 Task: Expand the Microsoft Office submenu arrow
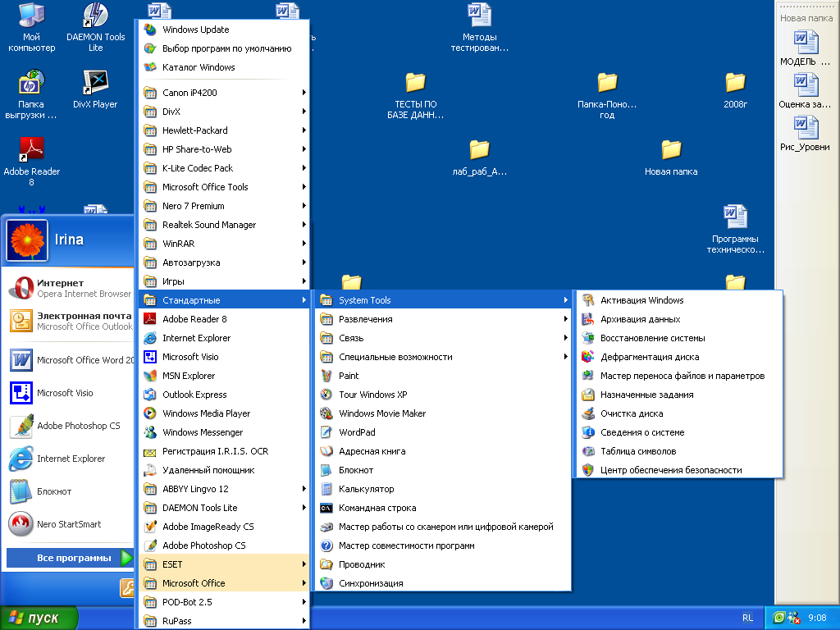tap(304, 583)
